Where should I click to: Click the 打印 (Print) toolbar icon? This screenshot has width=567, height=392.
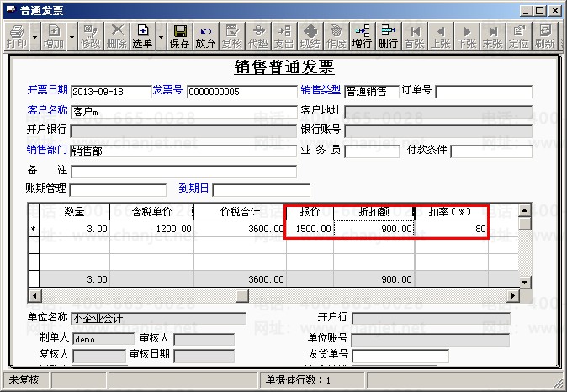(16, 36)
